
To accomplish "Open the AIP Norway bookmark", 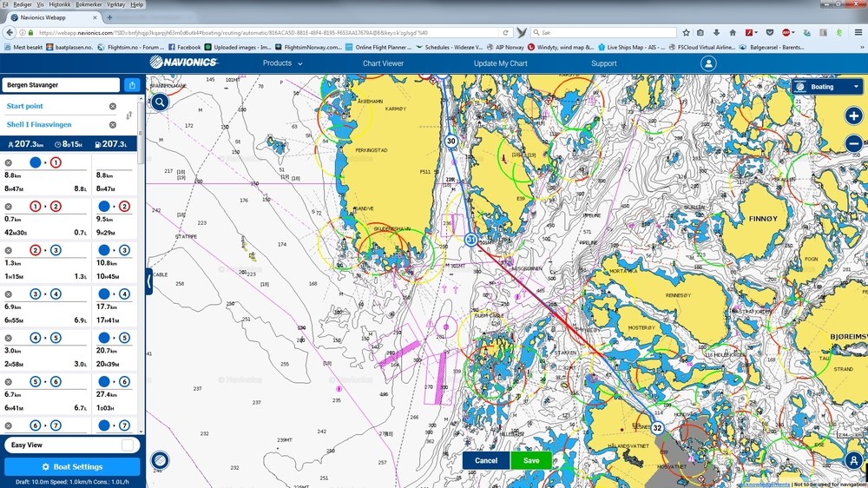I will 505,47.
